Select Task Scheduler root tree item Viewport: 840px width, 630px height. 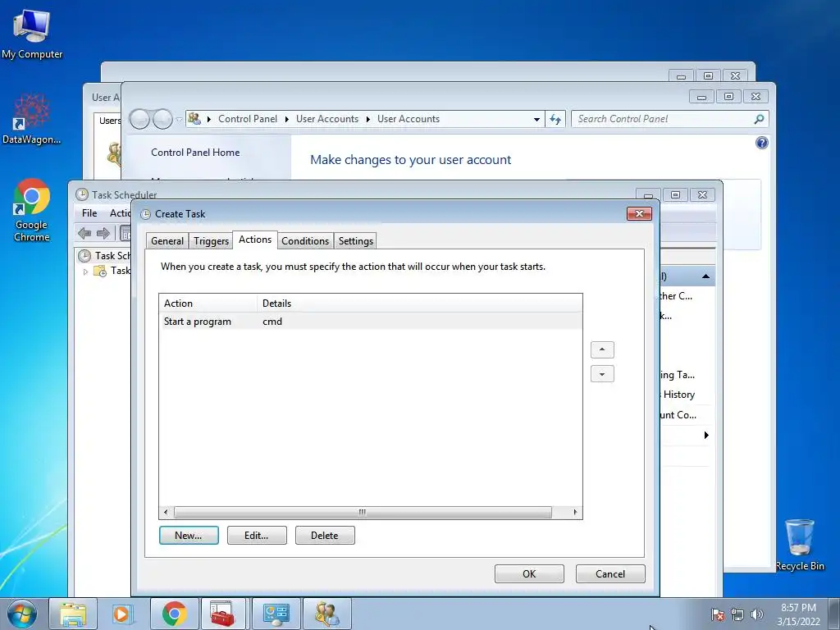106,256
